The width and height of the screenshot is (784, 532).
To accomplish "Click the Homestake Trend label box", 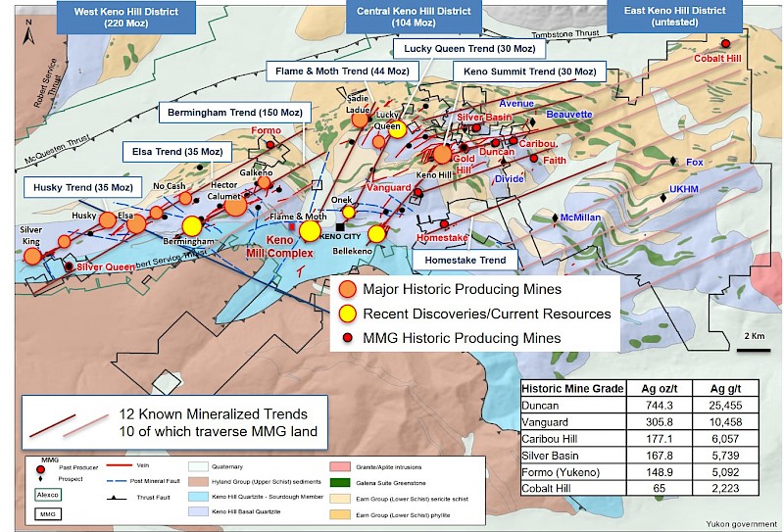I will pyautogui.click(x=465, y=260).
